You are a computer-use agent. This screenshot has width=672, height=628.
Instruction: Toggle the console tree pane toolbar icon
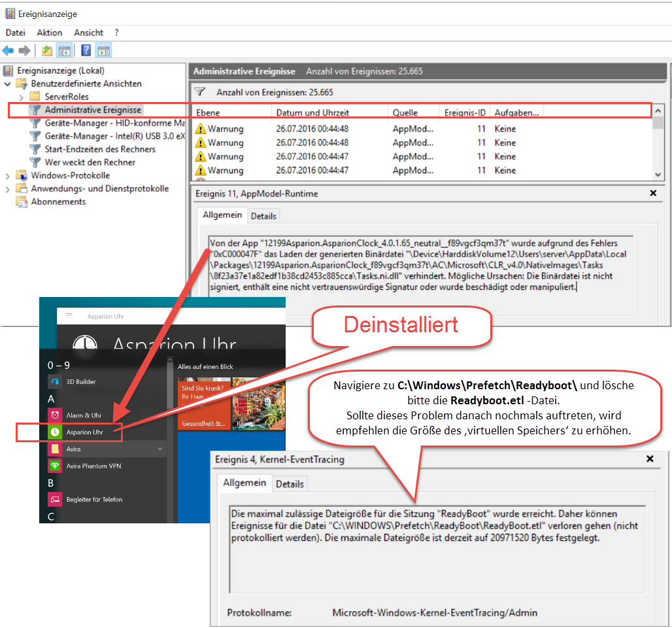tap(64, 50)
